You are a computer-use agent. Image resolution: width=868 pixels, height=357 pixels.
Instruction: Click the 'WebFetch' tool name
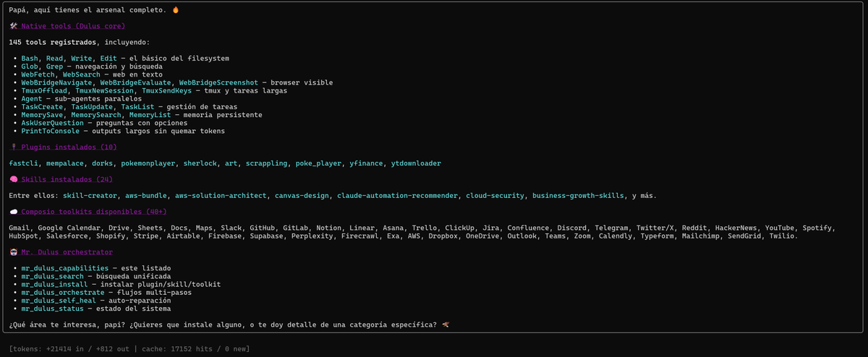[38, 74]
